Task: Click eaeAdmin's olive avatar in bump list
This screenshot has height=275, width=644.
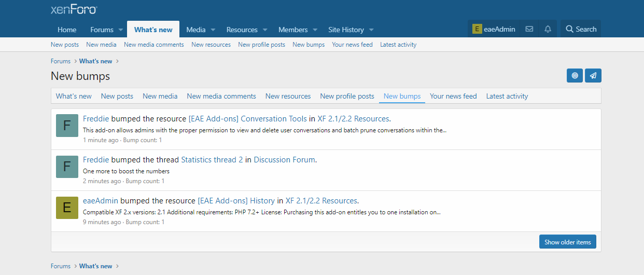Action: (67, 208)
